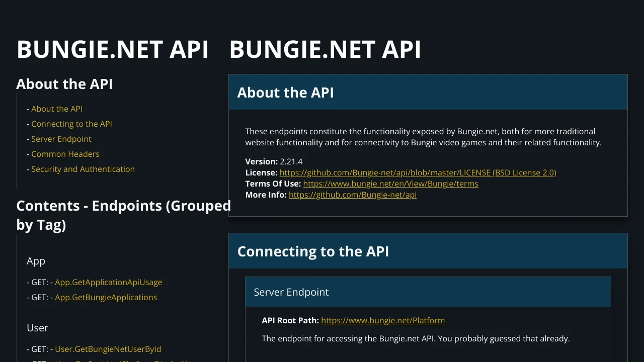Click 'Contents - Endpoints (Grouped by Tag)' heading

click(x=124, y=215)
